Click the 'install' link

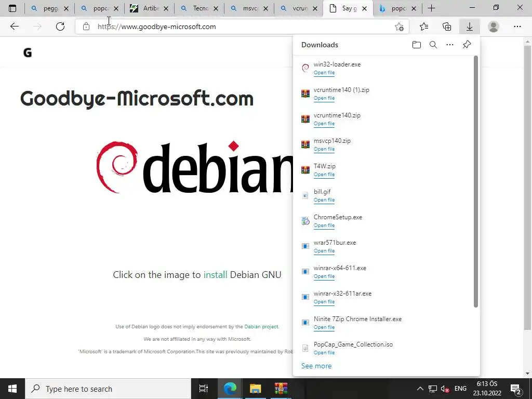point(215,274)
